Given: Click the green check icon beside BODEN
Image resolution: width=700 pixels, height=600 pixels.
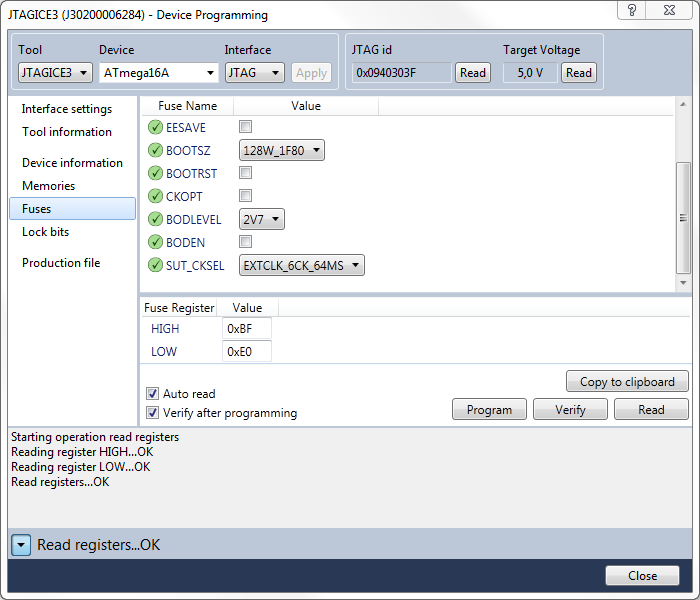Looking at the screenshot, I should coord(155,242).
